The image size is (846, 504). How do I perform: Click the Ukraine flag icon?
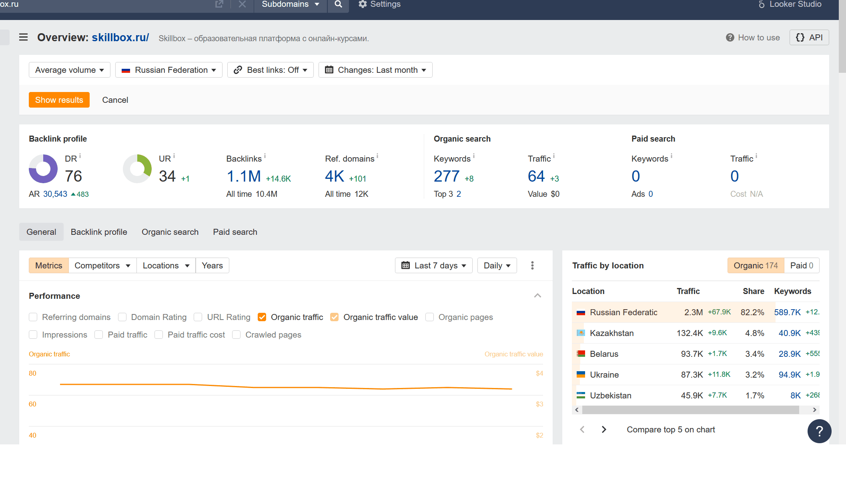(581, 375)
